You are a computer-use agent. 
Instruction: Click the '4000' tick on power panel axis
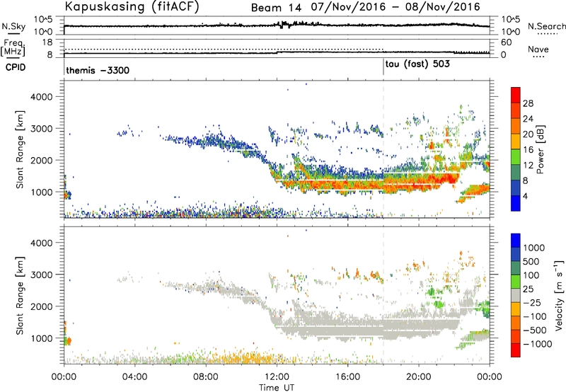pyautogui.click(x=41, y=97)
